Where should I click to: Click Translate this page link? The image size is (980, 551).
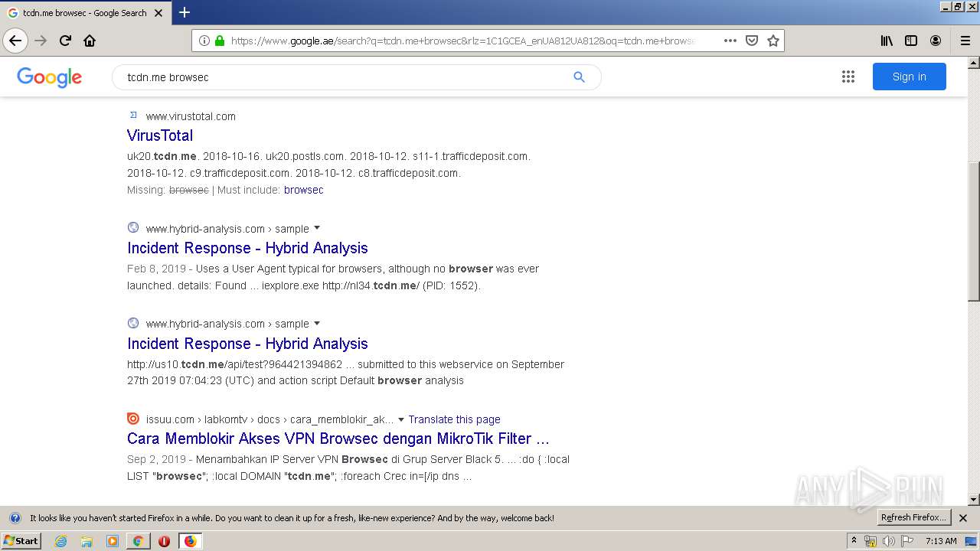pyautogui.click(x=454, y=419)
